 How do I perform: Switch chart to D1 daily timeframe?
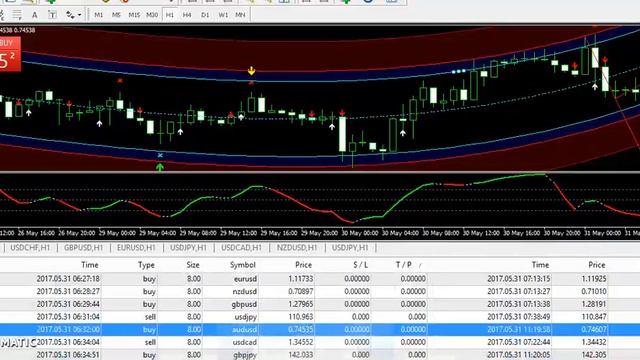tap(205, 15)
